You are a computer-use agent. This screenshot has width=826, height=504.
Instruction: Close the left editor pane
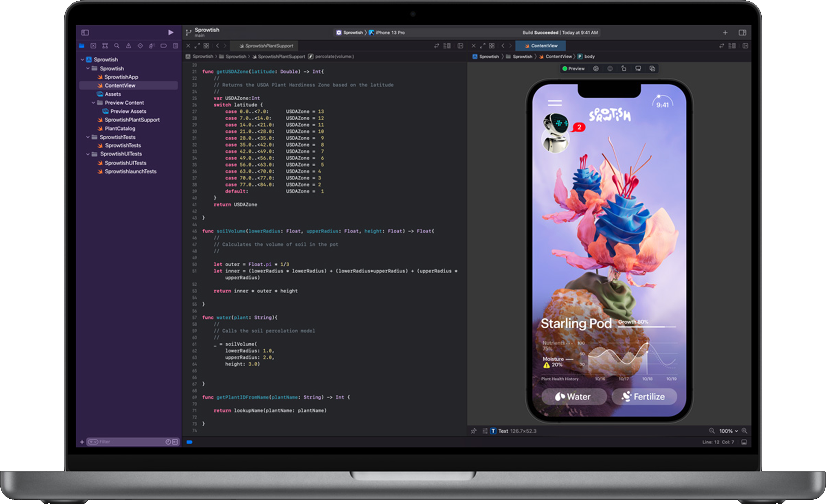[x=188, y=46]
